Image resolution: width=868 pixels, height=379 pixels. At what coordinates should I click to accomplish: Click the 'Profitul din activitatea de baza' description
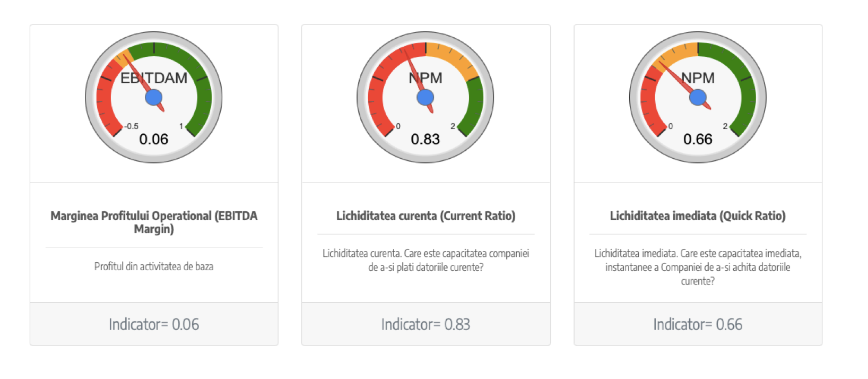click(x=154, y=266)
